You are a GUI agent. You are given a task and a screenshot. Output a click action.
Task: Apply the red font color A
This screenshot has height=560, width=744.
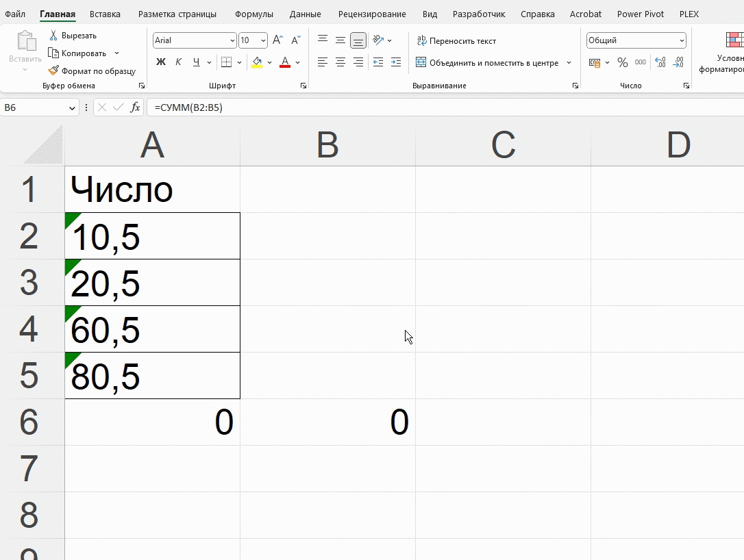(285, 62)
